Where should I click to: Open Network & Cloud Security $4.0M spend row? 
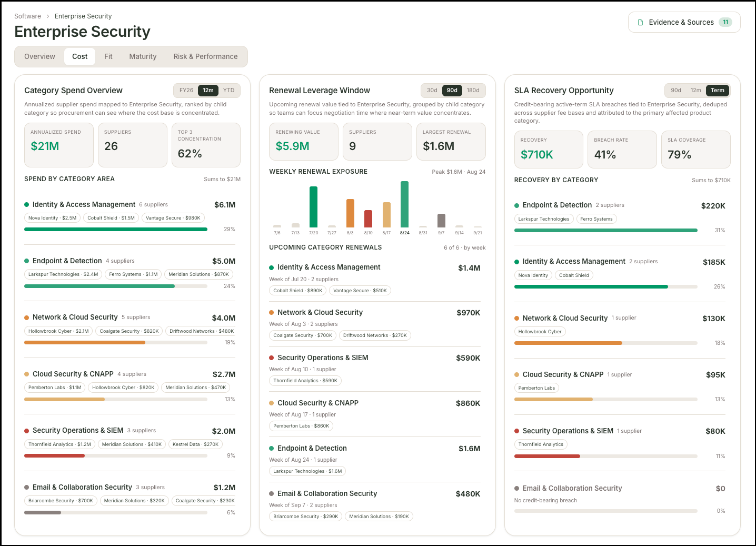[x=130, y=331]
